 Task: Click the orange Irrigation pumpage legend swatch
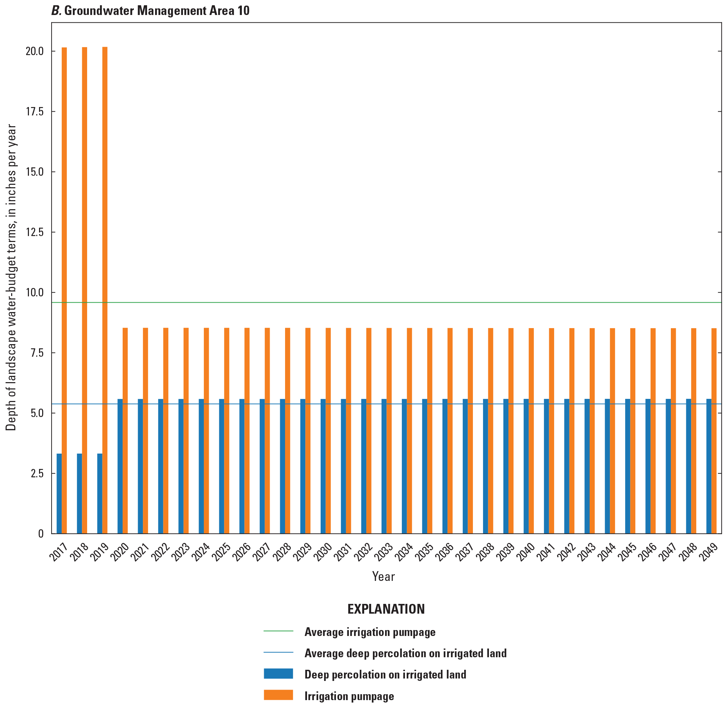pos(278,695)
